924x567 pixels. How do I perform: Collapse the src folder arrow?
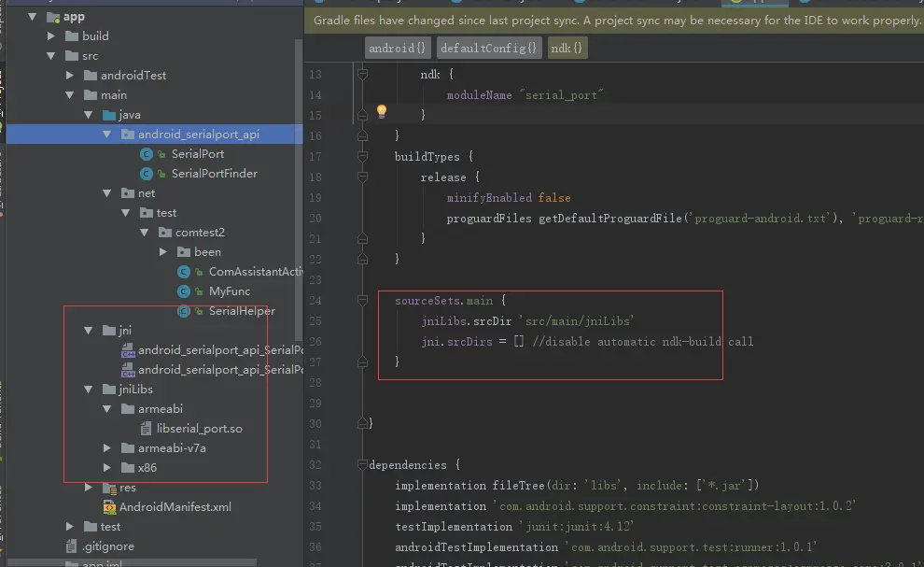tap(51, 55)
